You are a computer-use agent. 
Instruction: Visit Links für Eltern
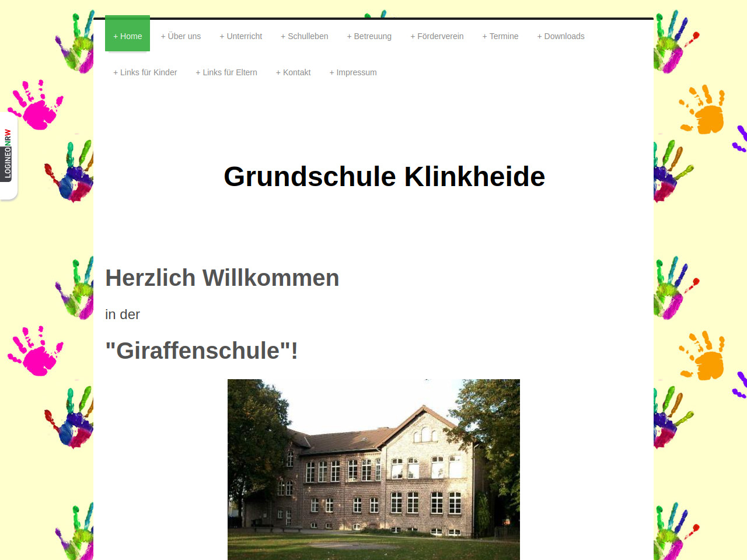[226, 72]
